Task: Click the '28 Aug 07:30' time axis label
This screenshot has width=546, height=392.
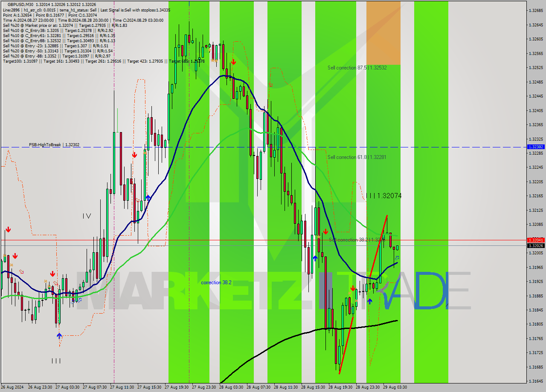Action: [x=258, y=387]
